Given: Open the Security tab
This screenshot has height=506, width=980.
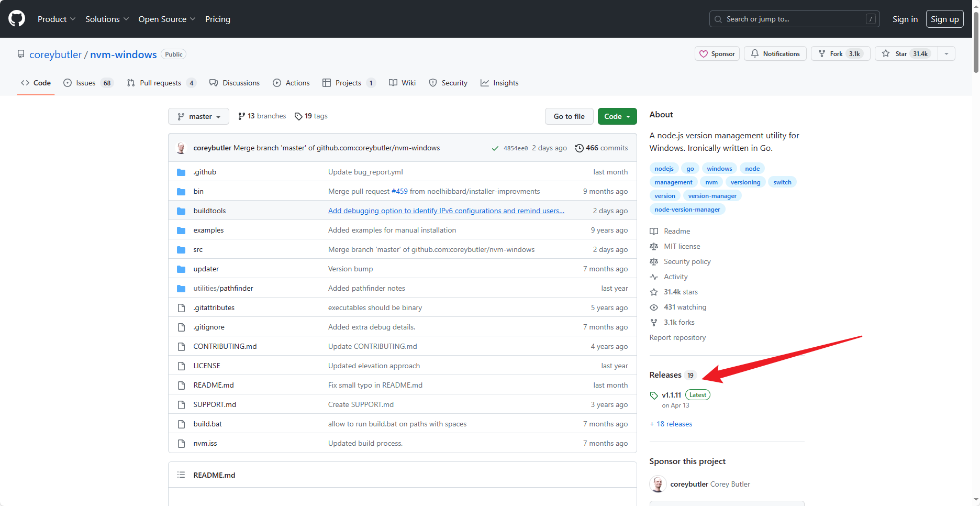Looking at the screenshot, I should point(448,83).
